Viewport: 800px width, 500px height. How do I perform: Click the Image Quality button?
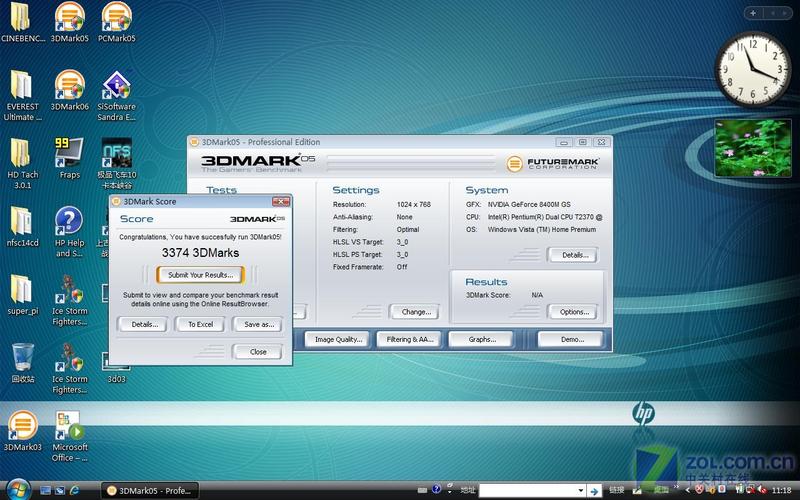[338, 339]
